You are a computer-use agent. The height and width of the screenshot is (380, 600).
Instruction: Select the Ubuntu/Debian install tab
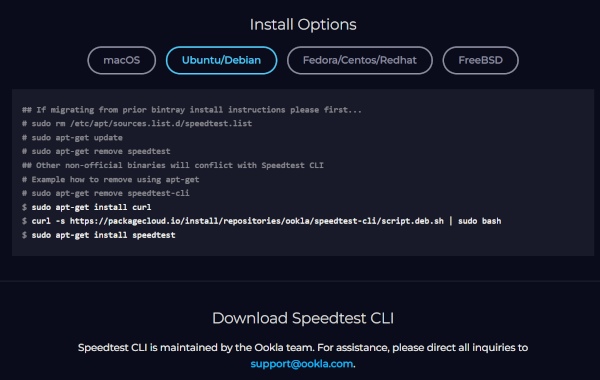coord(221,60)
